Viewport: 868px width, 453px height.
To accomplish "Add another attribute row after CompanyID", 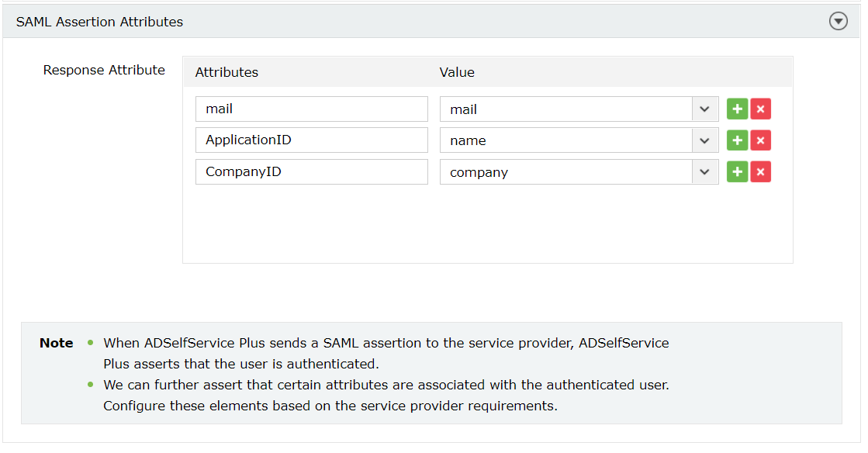I will tap(737, 171).
